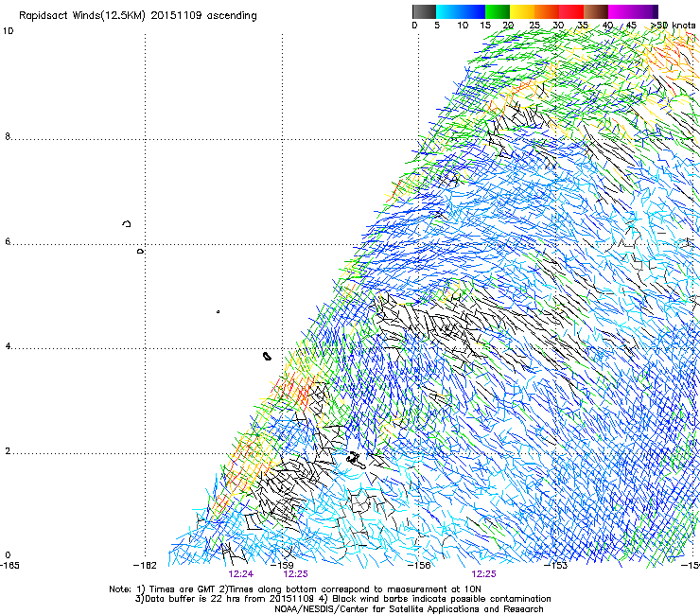
Task: Click the yellow 20-25 knots legend swatch
Action: coord(522,11)
